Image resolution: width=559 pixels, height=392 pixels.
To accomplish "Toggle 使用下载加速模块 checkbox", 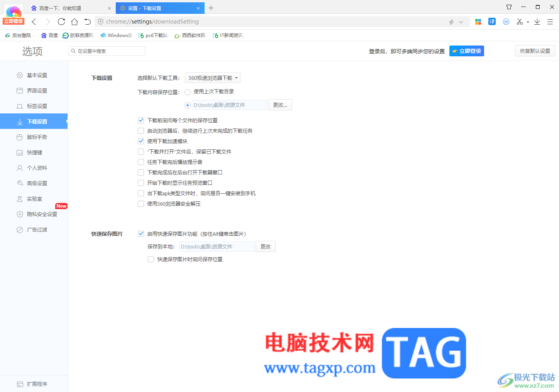I will click(x=141, y=141).
